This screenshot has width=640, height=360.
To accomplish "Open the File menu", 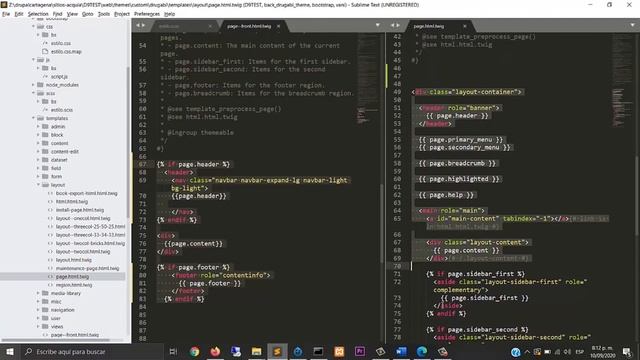I will pyautogui.click(x=6, y=14).
